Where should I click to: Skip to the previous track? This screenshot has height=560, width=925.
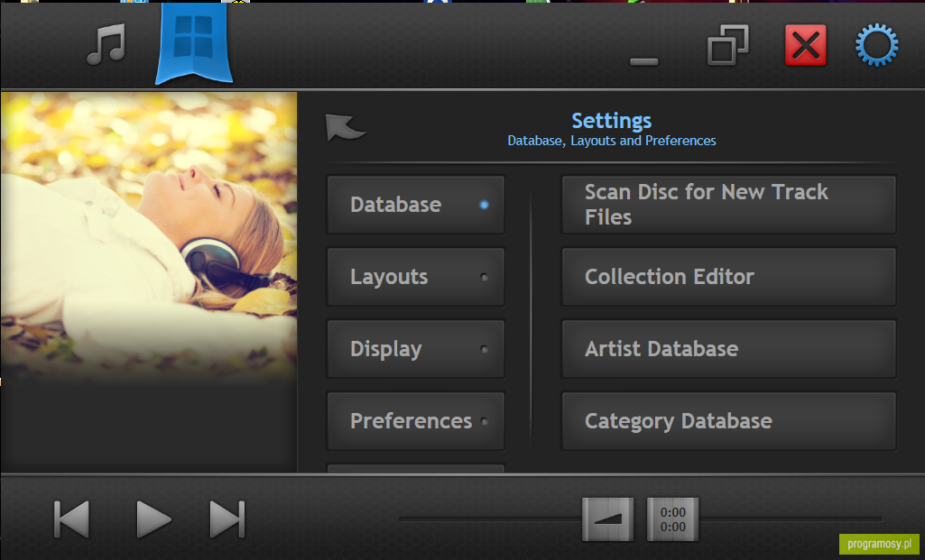pyautogui.click(x=71, y=519)
